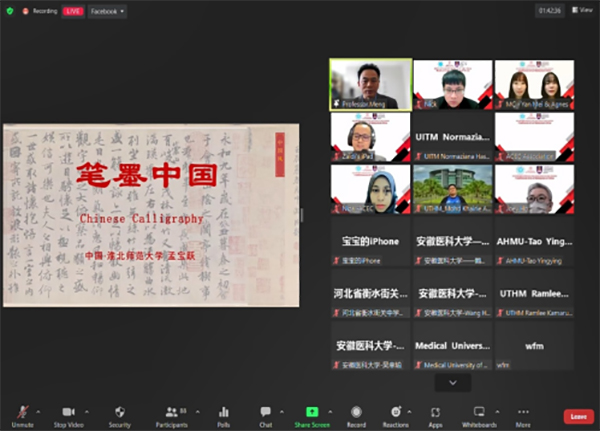This screenshot has height=432, width=600.
Task: Click muted mic icon on AHMU-Tao Yingying tile
Action: point(500,261)
